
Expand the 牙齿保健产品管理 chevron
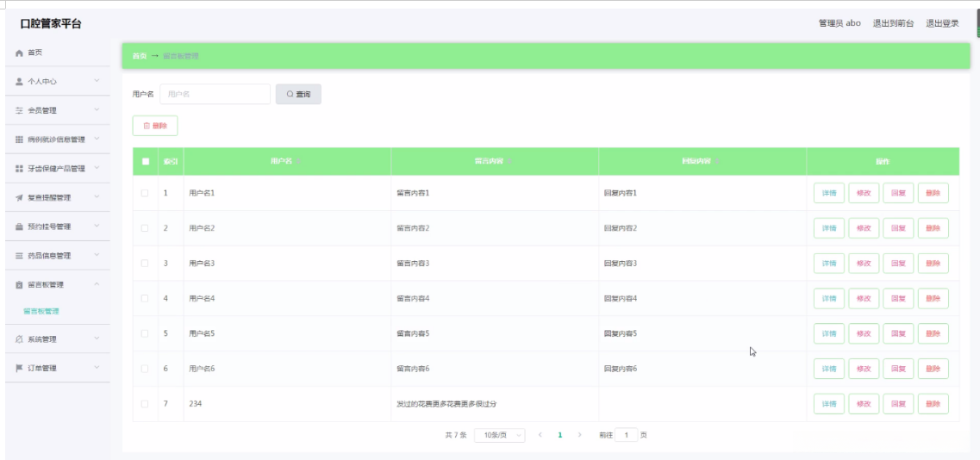[97, 168]
